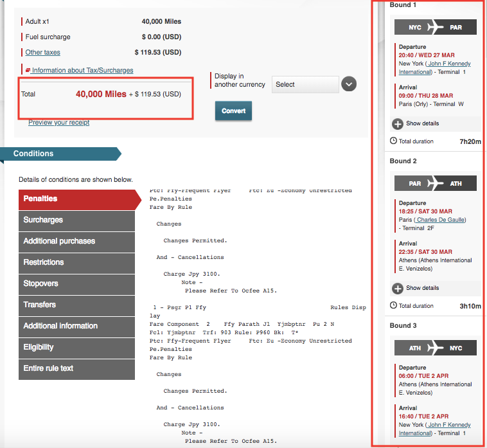This screenshot has height=448, width=487.
Task: Click the airplane icon in ATH-NYC banner
Action: (x=435, y=348)
